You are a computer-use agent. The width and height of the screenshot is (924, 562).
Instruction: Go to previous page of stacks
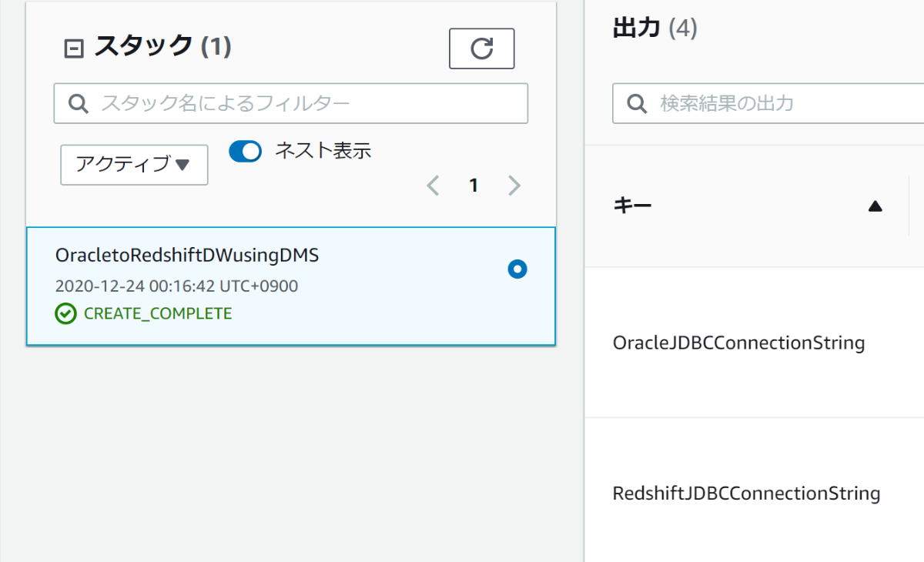tap(433, 186)
